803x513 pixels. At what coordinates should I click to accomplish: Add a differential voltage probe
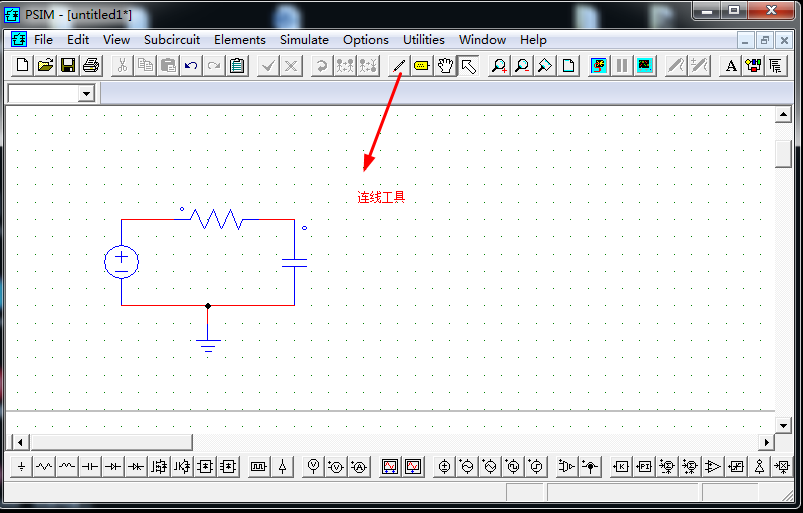[336, 466]
